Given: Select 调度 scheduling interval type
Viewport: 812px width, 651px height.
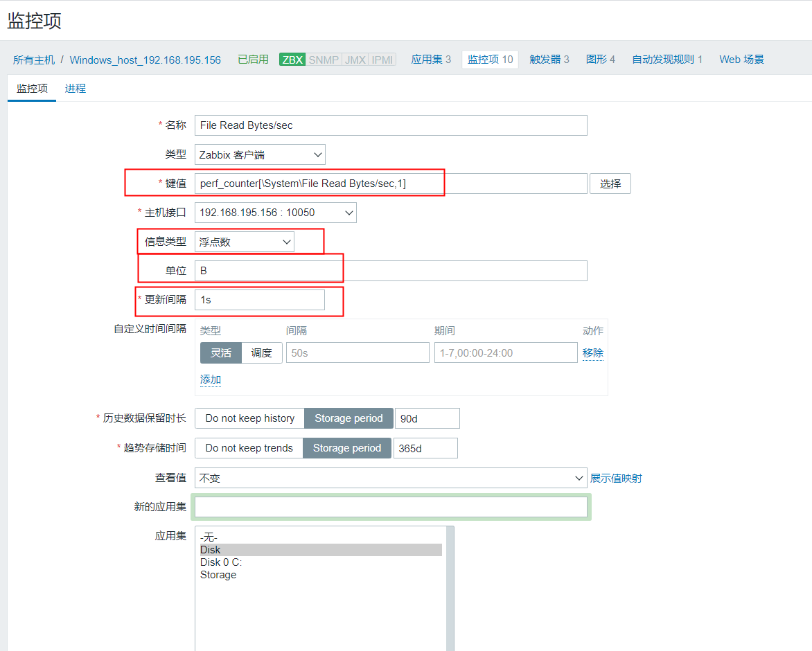Looking at the screenshot, I should (262, 353).
